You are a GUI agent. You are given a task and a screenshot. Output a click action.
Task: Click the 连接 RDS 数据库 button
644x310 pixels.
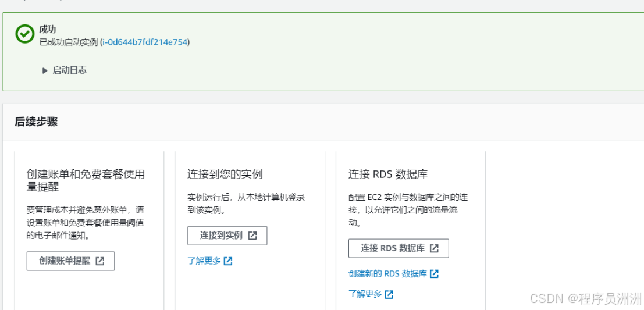point(399,248)
